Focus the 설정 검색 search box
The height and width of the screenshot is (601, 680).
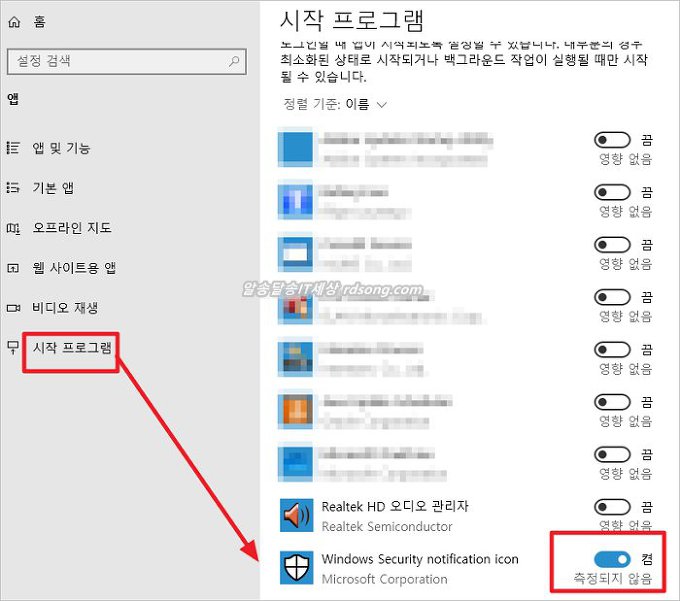(x=127, y=61)
